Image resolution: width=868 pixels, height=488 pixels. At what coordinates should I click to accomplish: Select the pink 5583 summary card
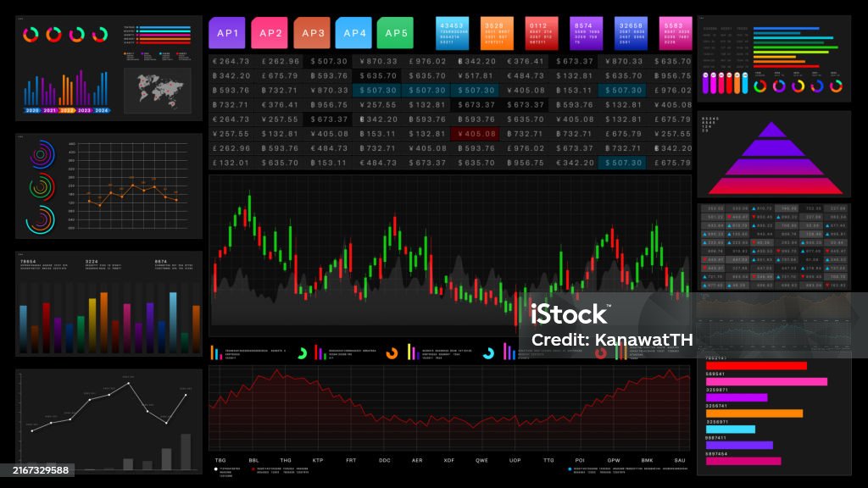tap(676, 33)
